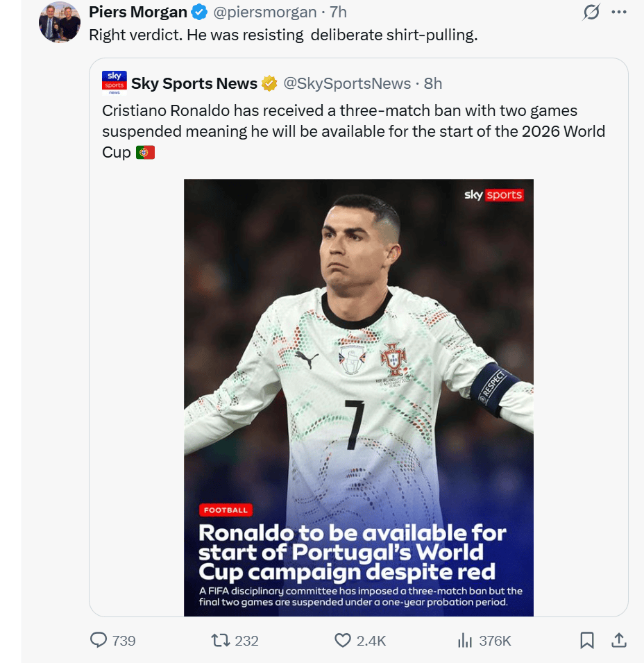Viewport: 644px width, 663px height.
Task: Click the gold verified badge on Sky Sports News
Action: click(x=269, y=83)
